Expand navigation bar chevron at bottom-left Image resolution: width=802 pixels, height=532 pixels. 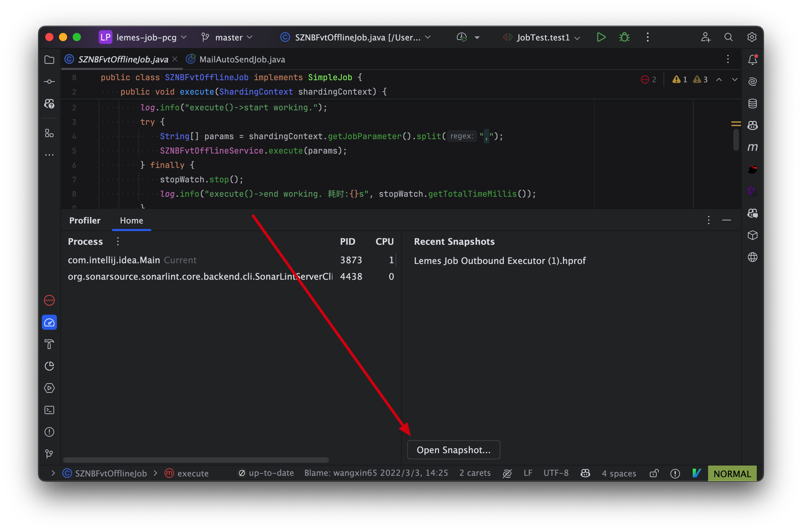(53, 473)
